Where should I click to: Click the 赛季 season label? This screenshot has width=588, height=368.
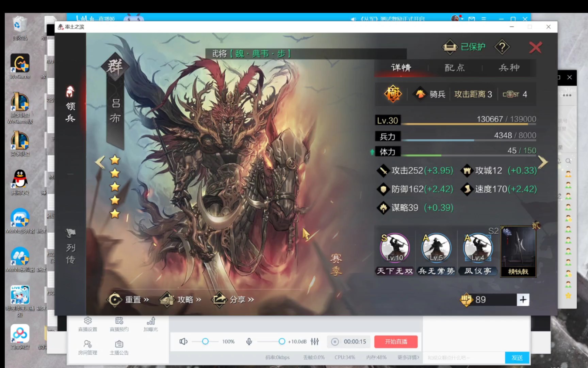coord(336,265)
